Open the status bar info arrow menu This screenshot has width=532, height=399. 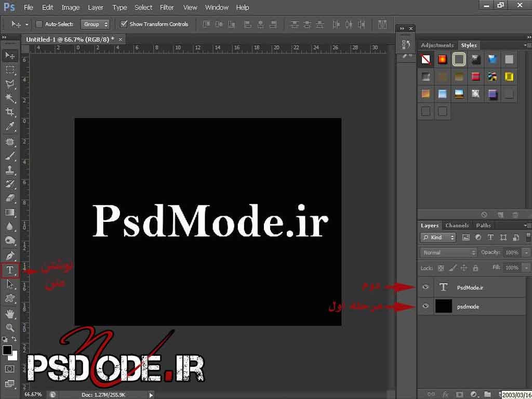pyautogui.click(x=151, y=395)
